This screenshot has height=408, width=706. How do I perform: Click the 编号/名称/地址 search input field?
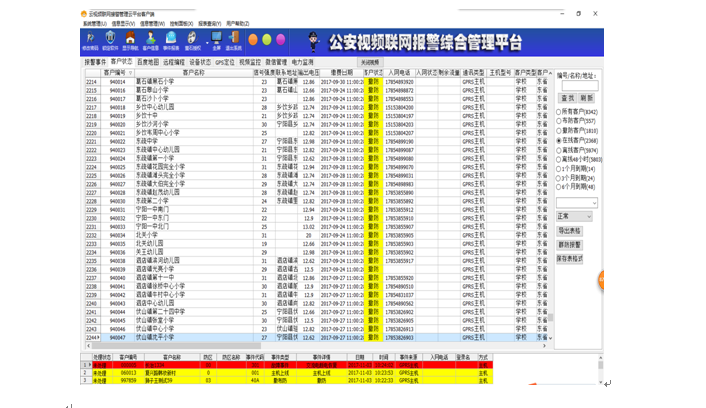click(580, 86)
